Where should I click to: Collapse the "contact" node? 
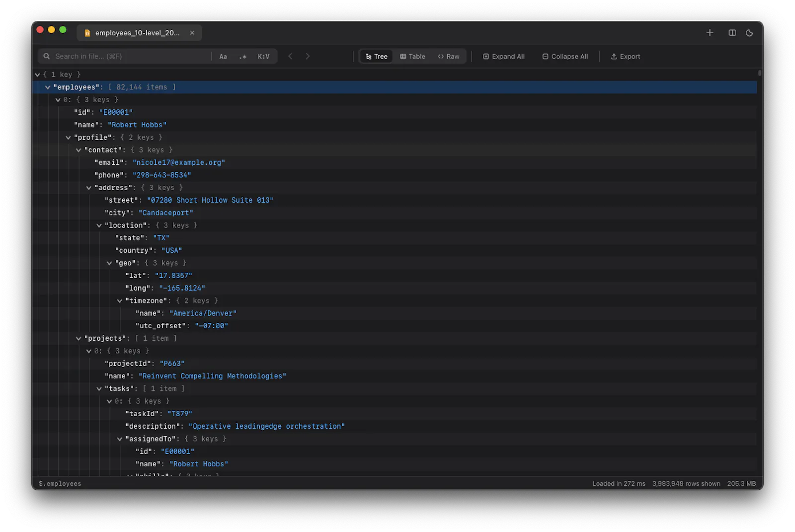pos(79,150)
